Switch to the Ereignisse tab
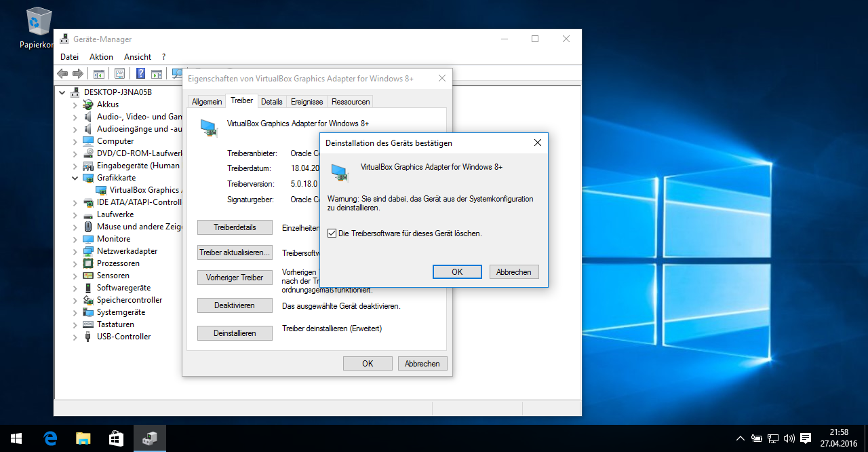 (307, 102)
